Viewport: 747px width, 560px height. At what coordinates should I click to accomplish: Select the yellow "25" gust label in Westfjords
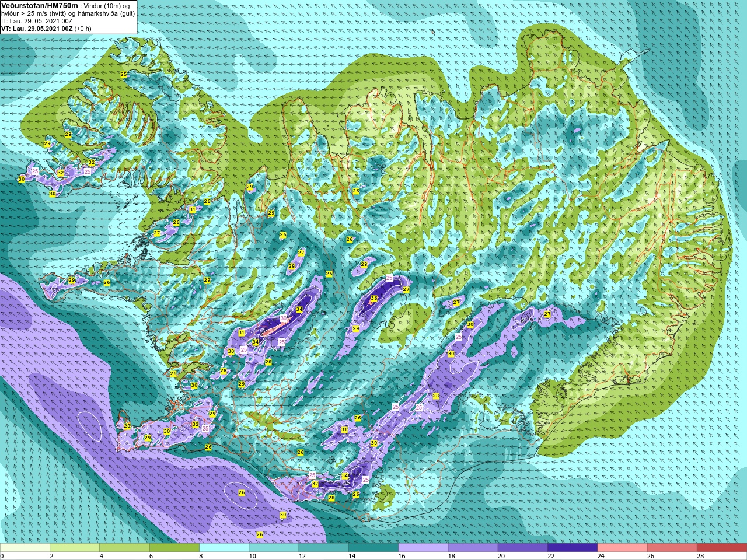coord(123,74)
